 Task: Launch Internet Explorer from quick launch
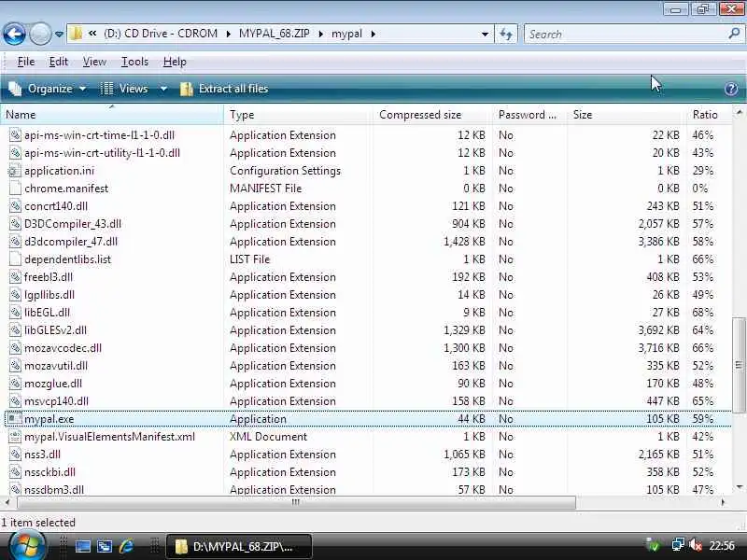coord(127,546)
